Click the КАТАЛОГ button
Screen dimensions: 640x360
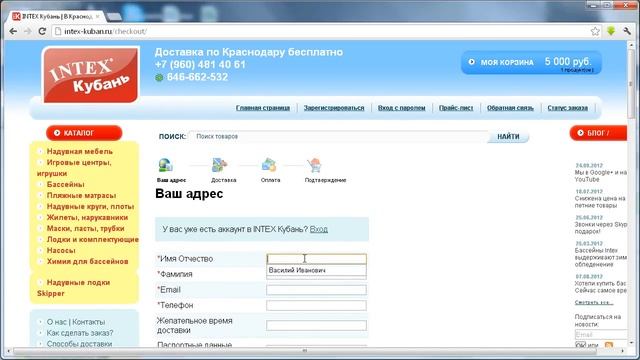84,133
